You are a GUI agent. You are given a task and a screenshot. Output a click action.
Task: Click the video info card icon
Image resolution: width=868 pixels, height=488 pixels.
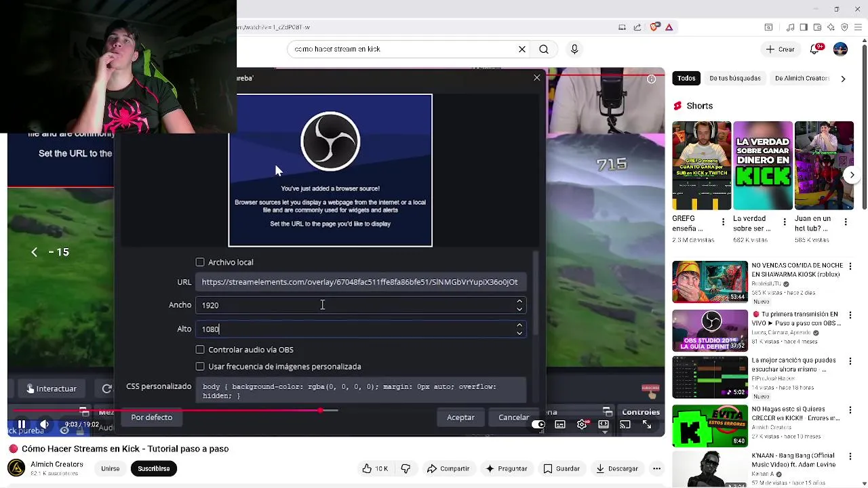click(x=651, y=79)
